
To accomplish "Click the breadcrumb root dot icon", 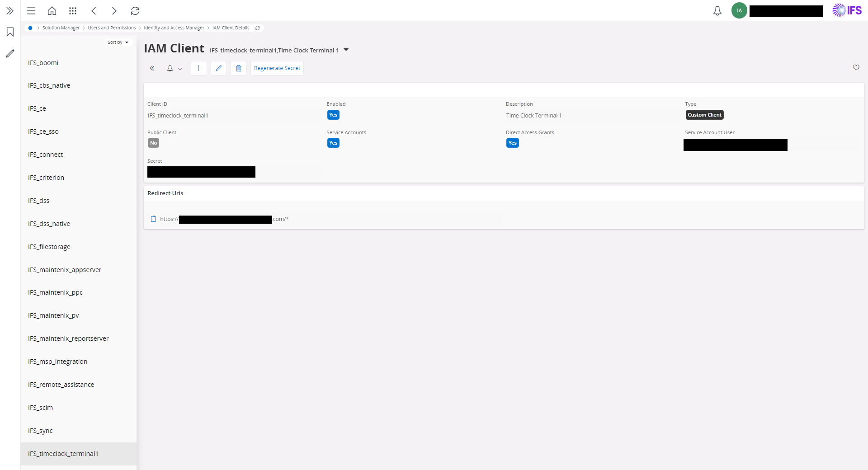I will [30, 28].
